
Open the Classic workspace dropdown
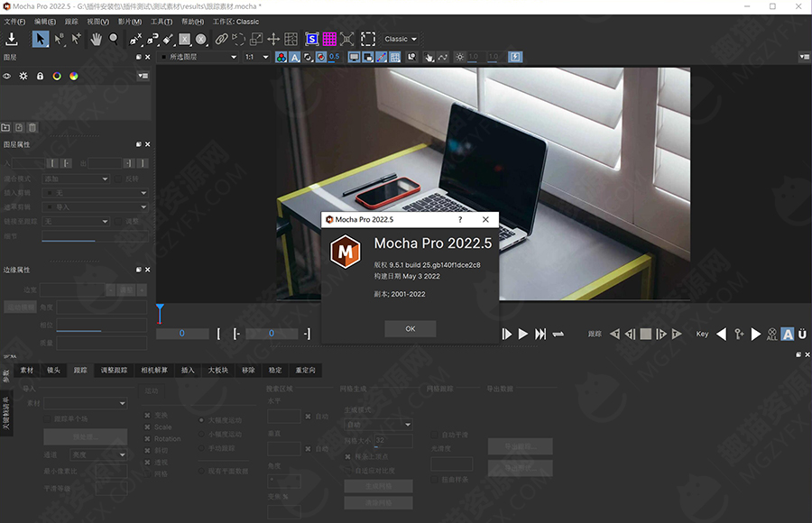point(401,39)
